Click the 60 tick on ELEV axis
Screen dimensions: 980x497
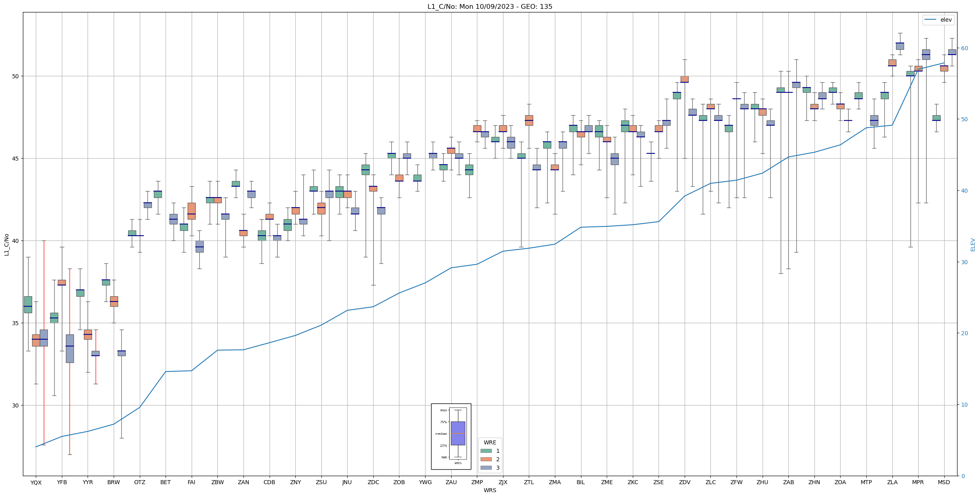coord(964,48)
